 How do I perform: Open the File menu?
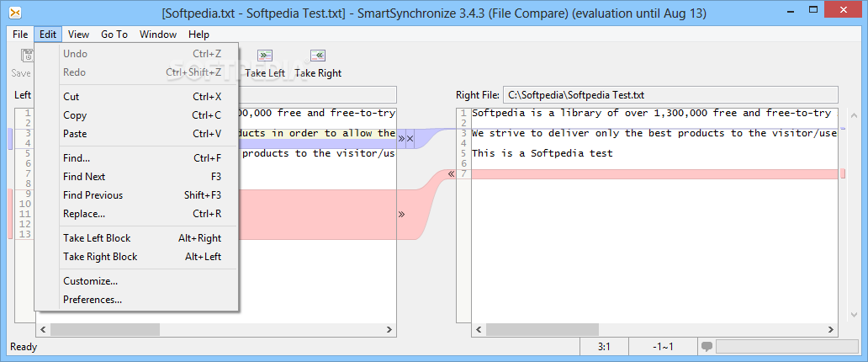point(20,35)
